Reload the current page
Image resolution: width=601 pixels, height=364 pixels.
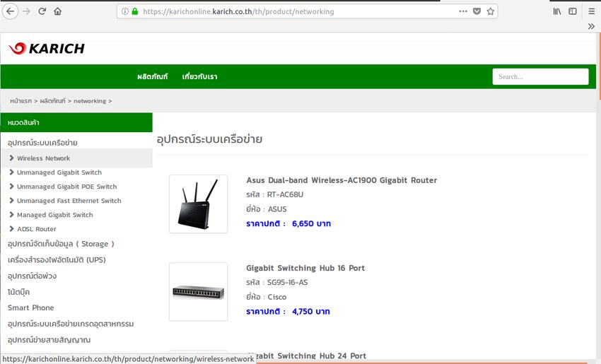tap(42, 11)
